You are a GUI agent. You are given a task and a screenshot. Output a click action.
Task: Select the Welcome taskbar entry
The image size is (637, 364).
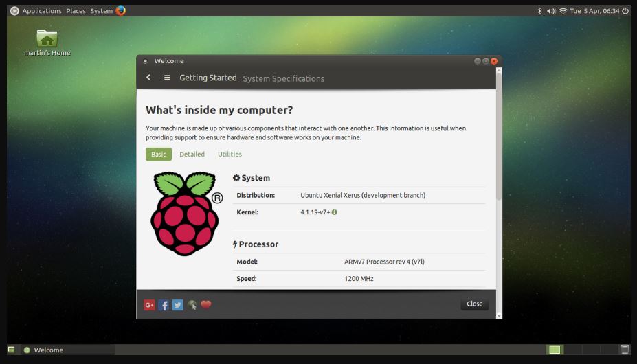click(68, 350)
